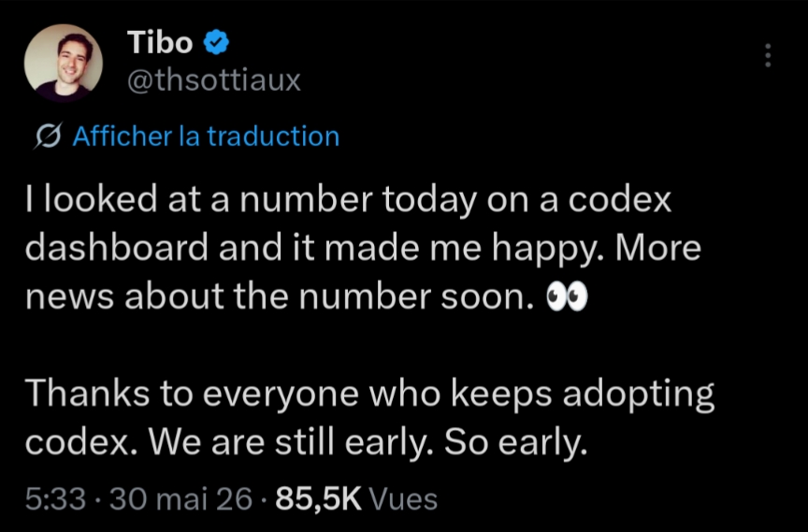View analytics via 85,5K count

[319, 499]
